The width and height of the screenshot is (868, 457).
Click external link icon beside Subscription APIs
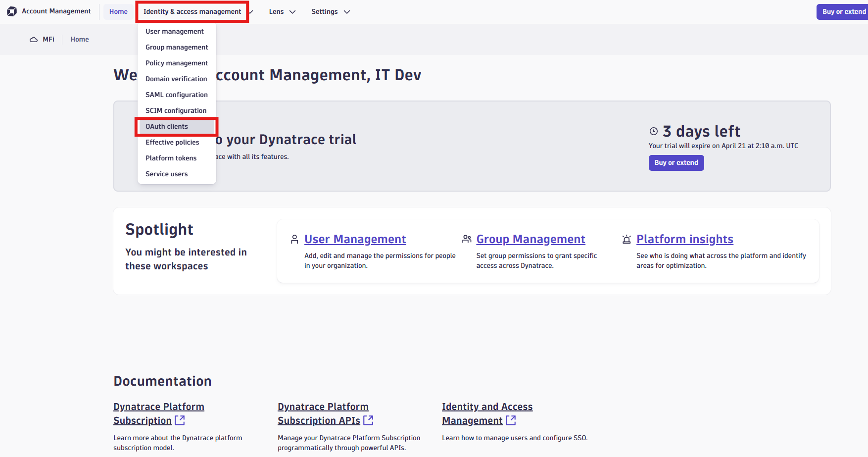[368, 420]
